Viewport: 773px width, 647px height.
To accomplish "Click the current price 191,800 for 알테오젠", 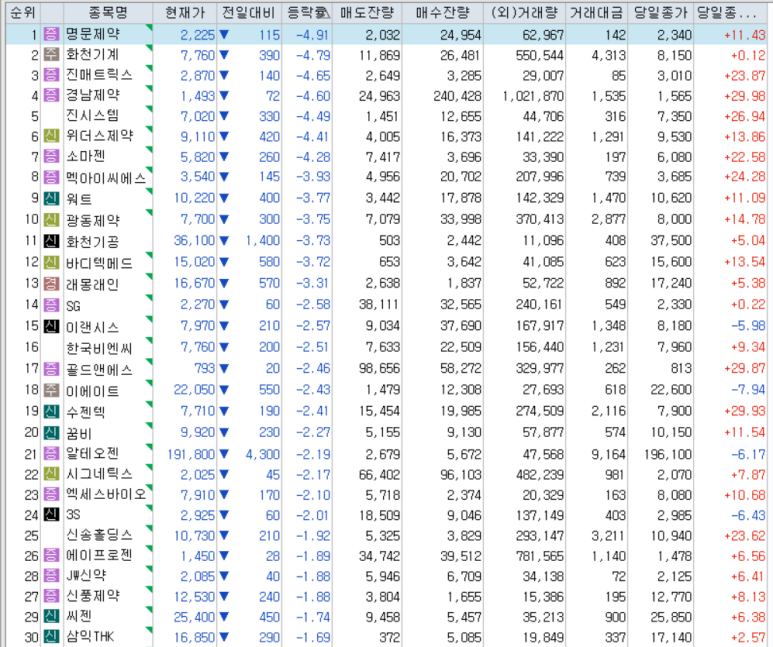I will pyautogui.click(x=191, y=454).
